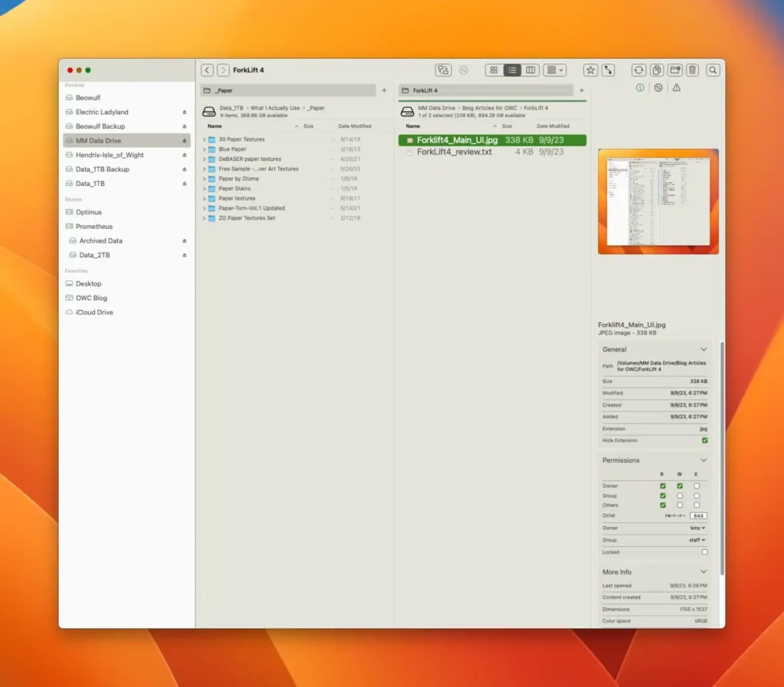Expand the Paper textures folder
The height and width of the screenshot is (687, 784).
(202, 198)
